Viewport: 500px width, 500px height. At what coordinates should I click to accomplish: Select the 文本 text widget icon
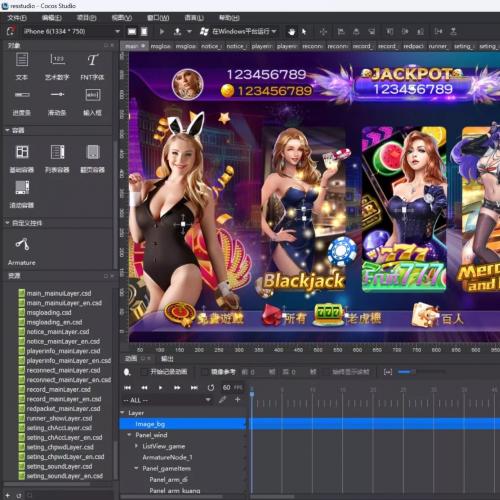pos(22,60)
